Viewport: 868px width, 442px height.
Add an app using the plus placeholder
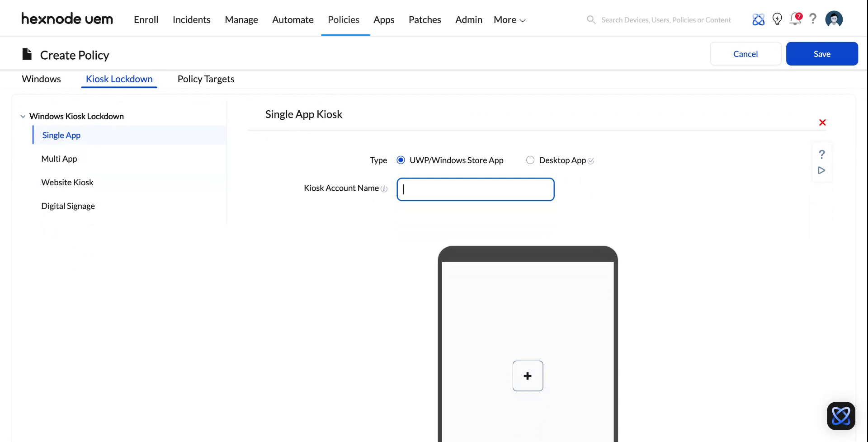pyautogui.click(x=528, y=376)
